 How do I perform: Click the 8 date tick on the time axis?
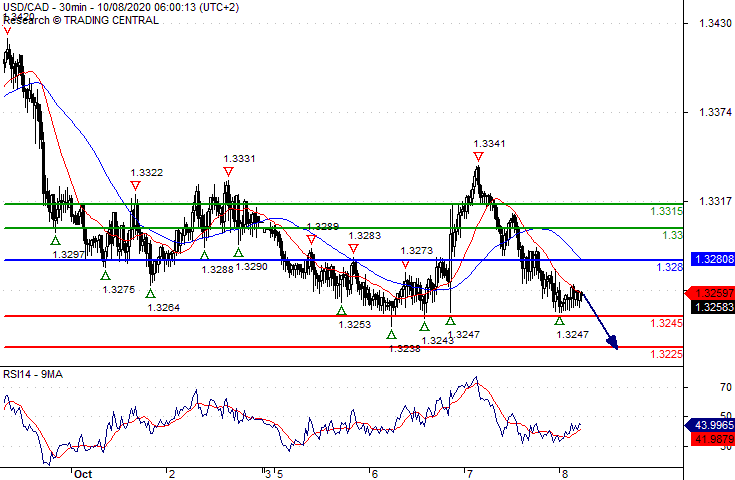[x=565, y=474]
